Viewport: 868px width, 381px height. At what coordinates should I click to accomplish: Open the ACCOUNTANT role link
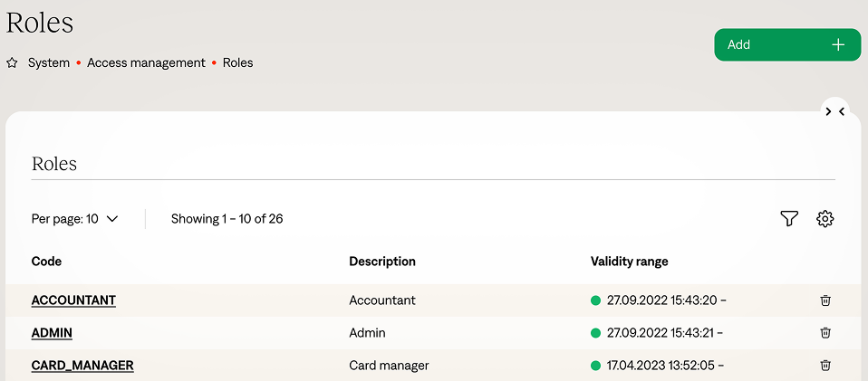tap(73, 300)
